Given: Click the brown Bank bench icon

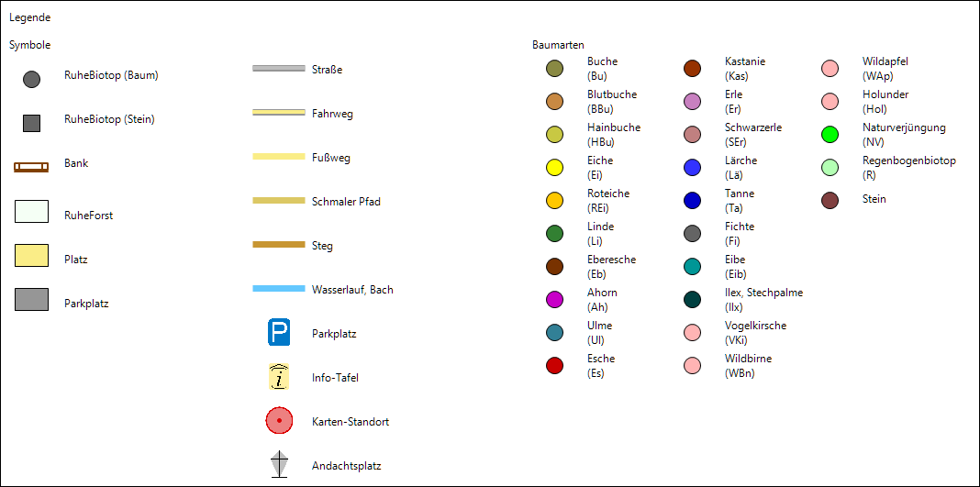Looking at the screenshot, I should [x=31, y=166].
